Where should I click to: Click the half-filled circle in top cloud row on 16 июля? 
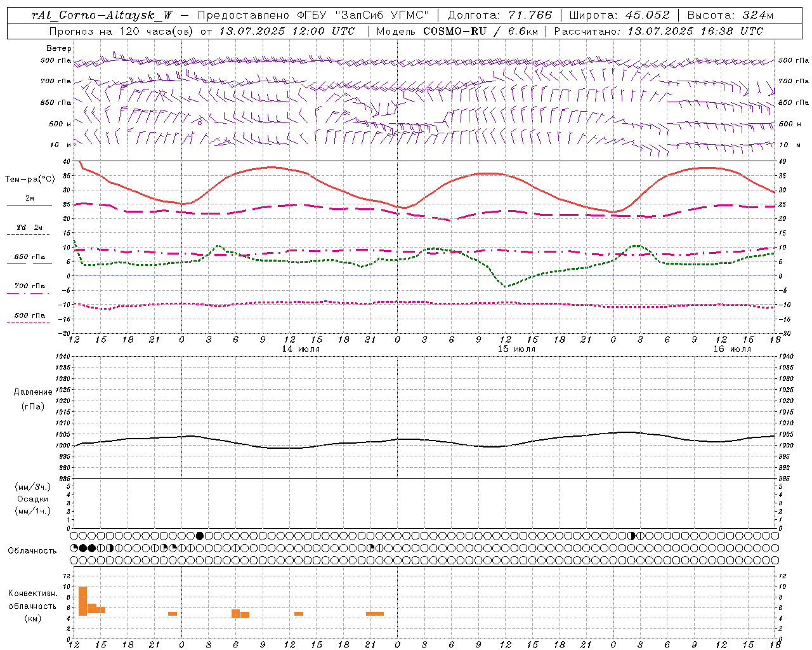(631, 536)
